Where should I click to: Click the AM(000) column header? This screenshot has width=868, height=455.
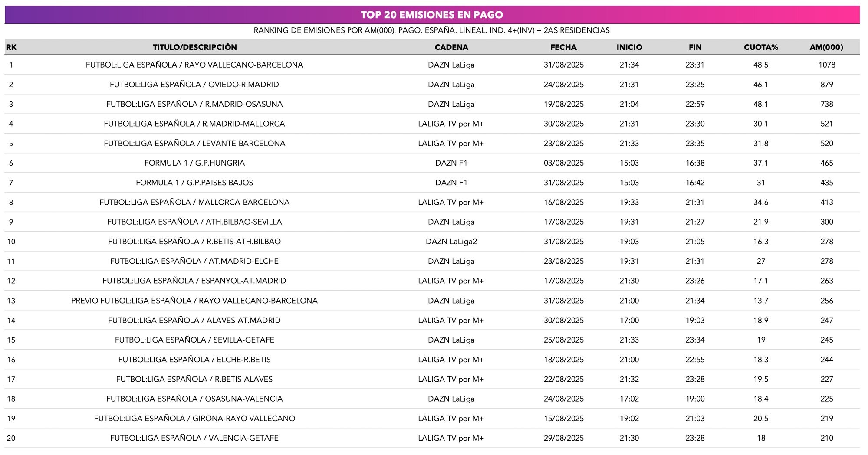tap(827, 46)
